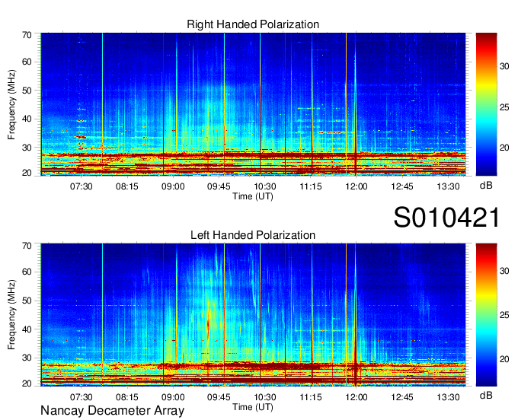Click the Right Handed plot color bar
518x420 pixels.
(x=486, y=104)
